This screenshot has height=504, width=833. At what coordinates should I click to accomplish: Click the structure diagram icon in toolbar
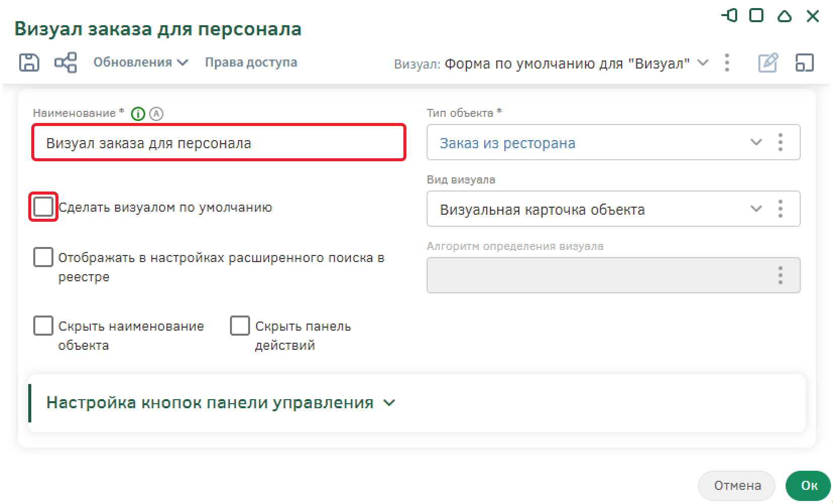[66, 62]
